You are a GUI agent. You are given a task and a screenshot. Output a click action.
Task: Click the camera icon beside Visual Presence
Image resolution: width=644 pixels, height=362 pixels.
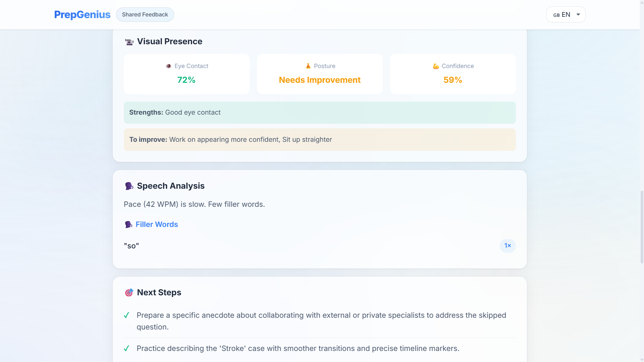pos(129,42)
